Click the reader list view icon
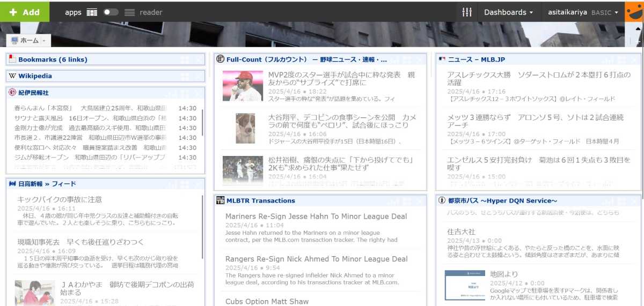The image size is (644, 306). (129, 12)
